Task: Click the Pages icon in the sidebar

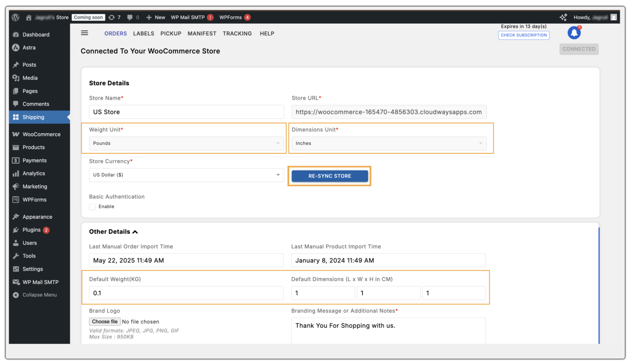Action: pyautogui.click(x=16, y=91)
